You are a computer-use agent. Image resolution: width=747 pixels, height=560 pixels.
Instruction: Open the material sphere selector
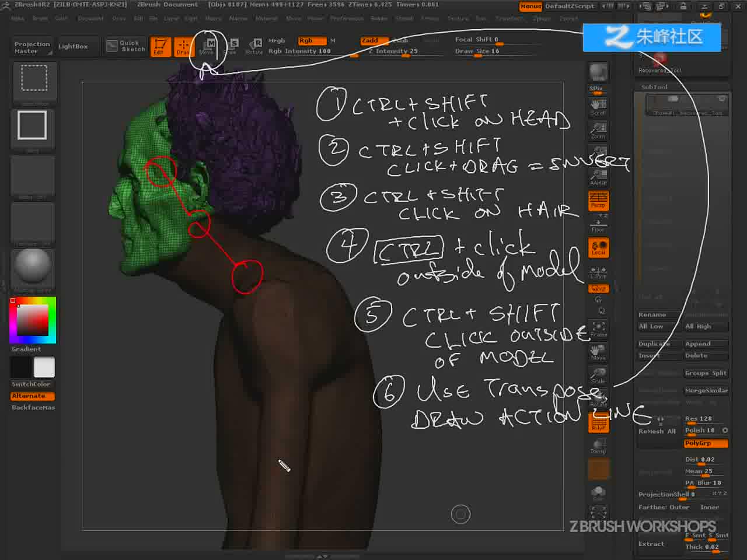tap(33, 268)
